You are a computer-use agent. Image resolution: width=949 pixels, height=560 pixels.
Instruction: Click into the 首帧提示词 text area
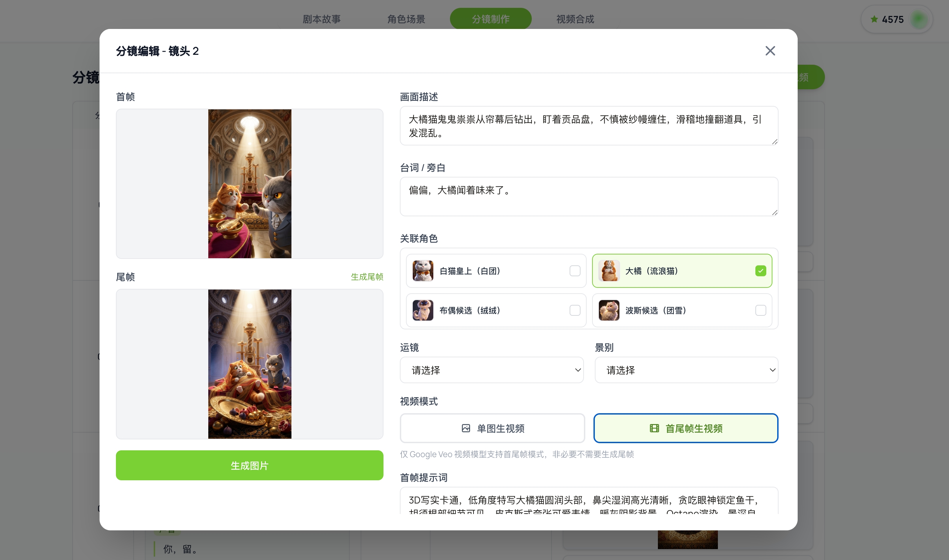589,501
